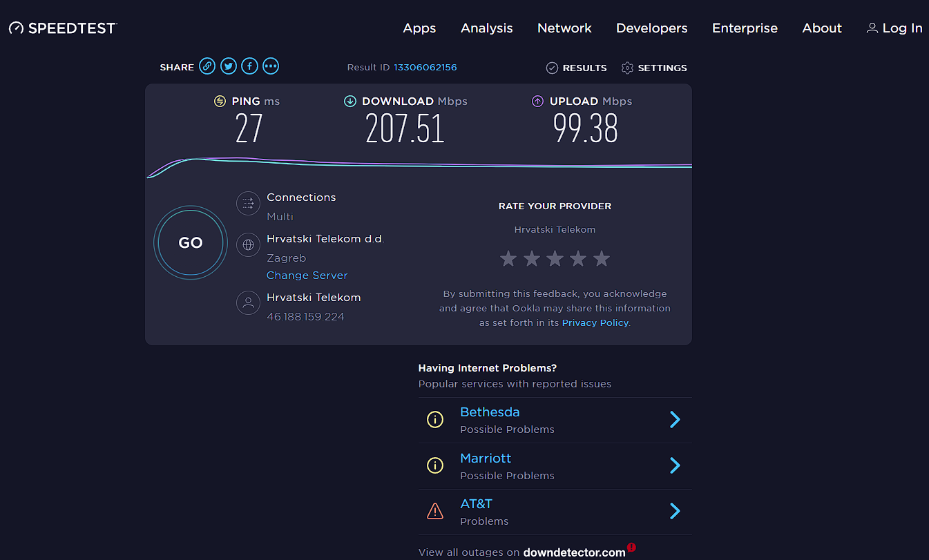Image resolution: width=929 pixels, height=560 pixels.
Task: Open more share options icon
Action: click(x=271, y=66)
